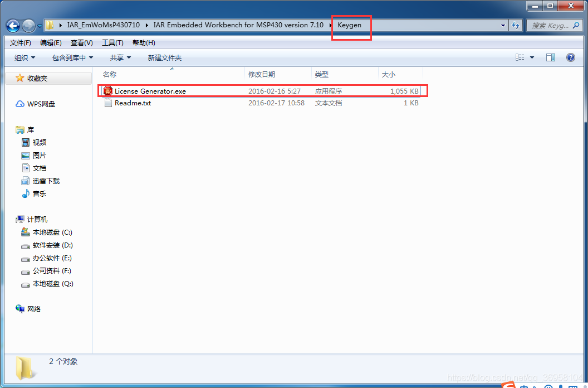The width and height of the screenshot is (588, 388).
Task: Change view with the view-mode icon
Action: [520, 57]
